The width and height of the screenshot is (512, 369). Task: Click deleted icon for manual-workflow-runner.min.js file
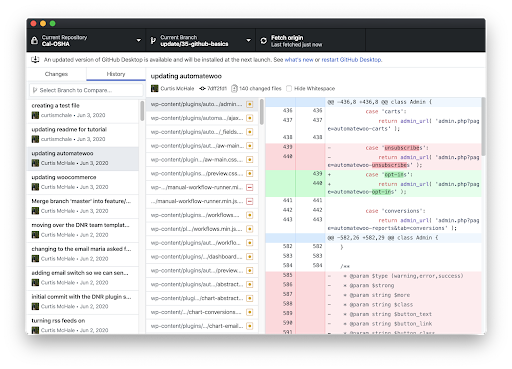[x=249, y=201]
